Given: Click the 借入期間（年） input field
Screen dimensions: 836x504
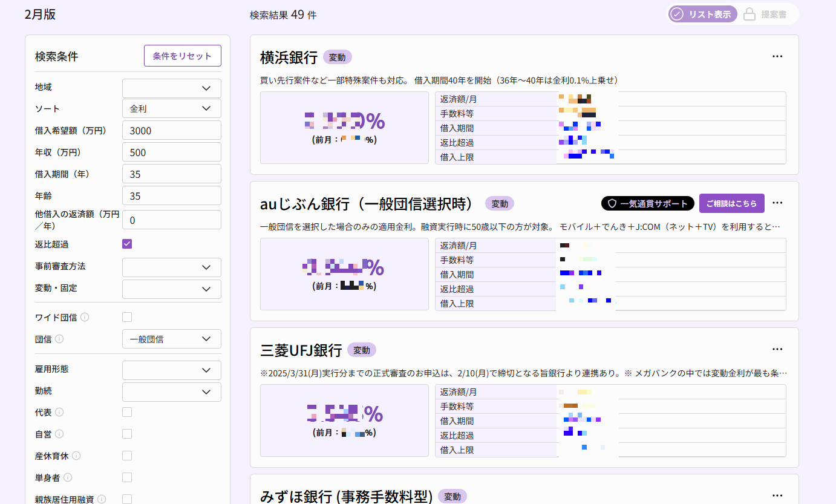Looking at the screenshot, I should [172, 174].
